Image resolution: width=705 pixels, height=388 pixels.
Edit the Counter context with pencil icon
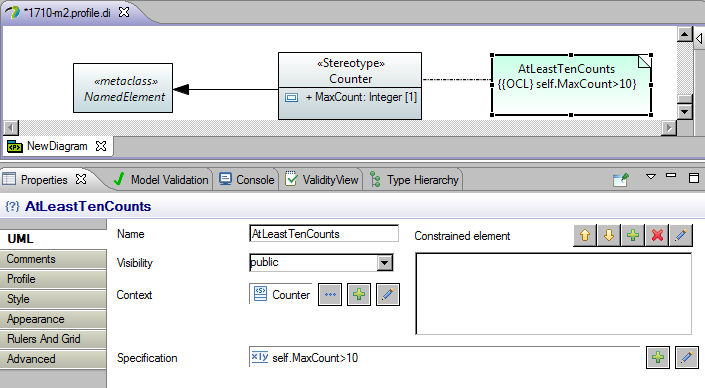pos(388,294)
